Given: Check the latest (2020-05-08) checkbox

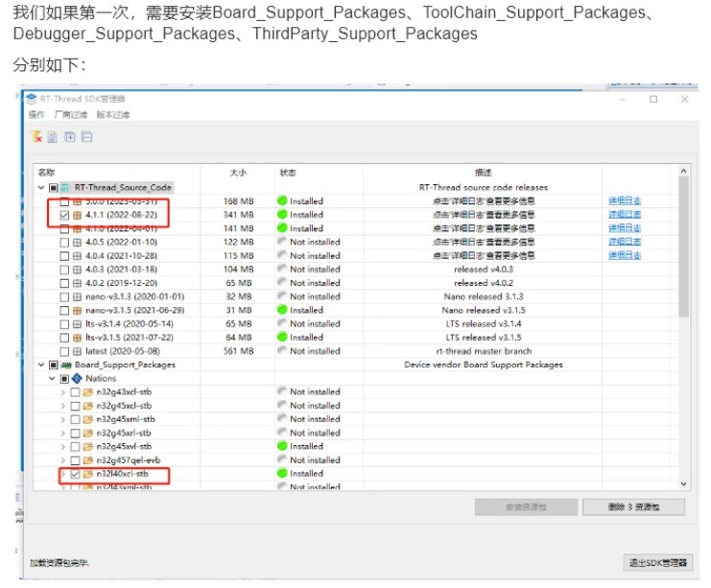Looking at the screenshot, I should 64,351.
